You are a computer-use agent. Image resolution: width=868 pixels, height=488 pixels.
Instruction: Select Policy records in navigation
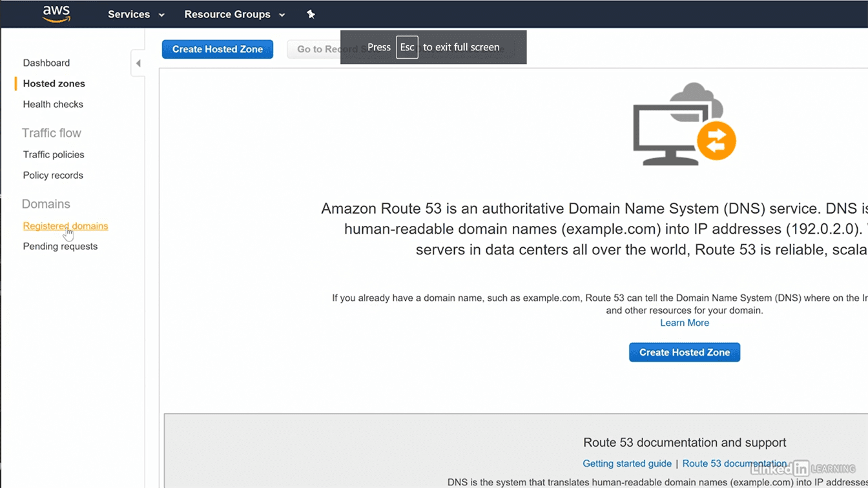pos(53,175)
